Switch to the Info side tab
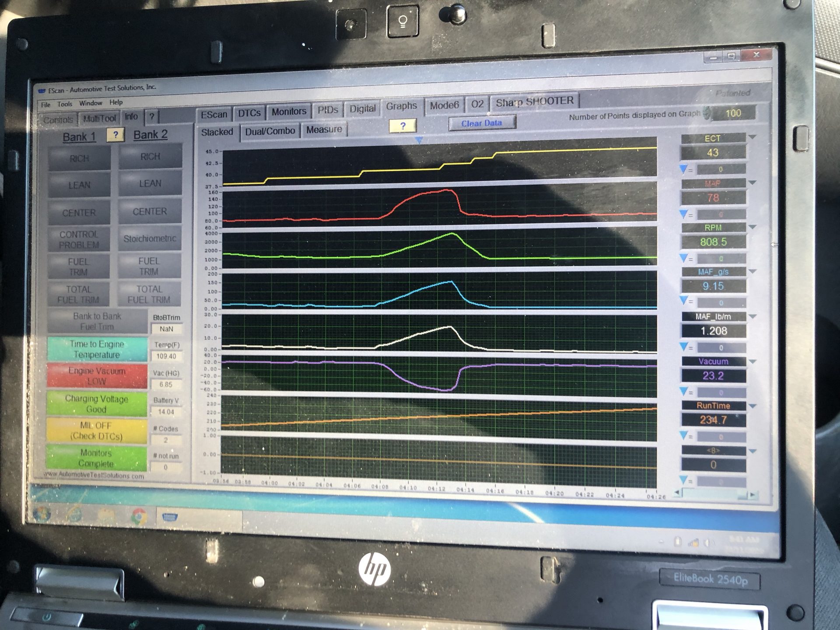The image size is (840, 630). click(131, 117)
